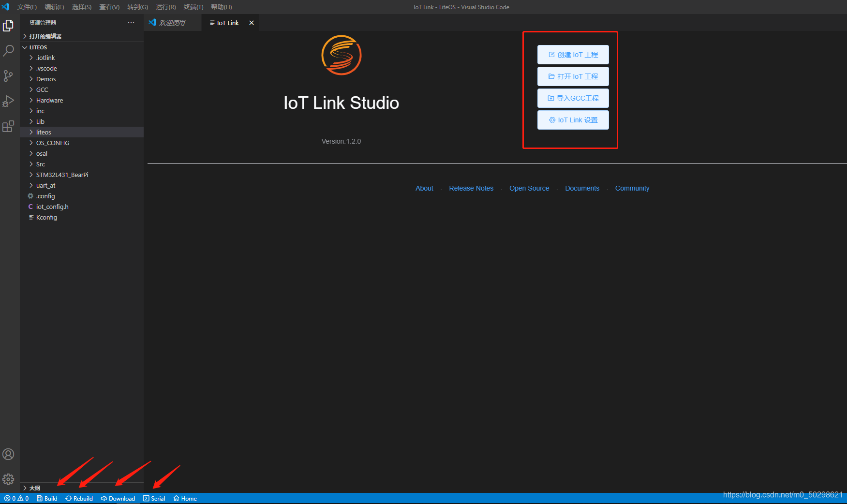Screen dimensions: 847x504
Task: Click the Rebuild status bar item
Action: click(79, 499)
